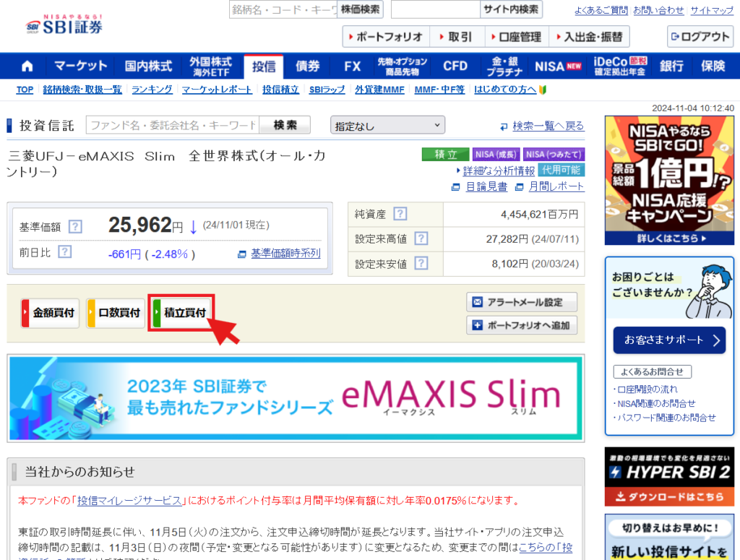Click the beginner leaf mark icon
The image size is (740, 560).
click(x=543, y=90)
